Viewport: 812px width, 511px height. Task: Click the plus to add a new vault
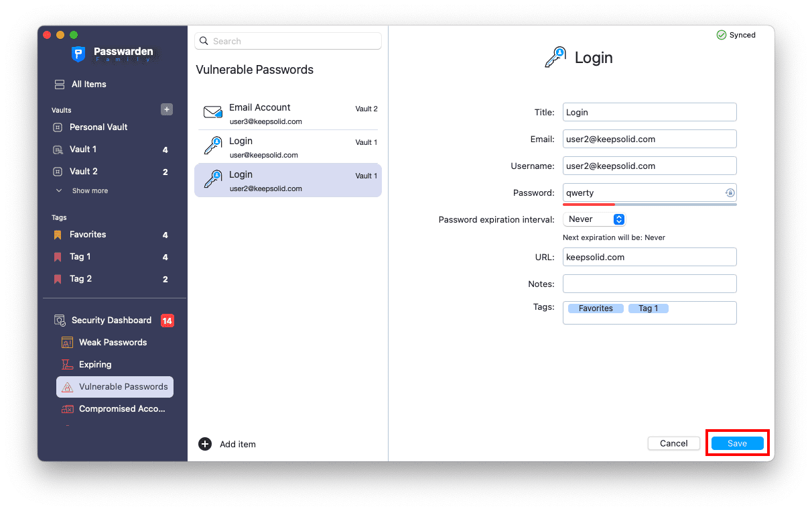166,109
